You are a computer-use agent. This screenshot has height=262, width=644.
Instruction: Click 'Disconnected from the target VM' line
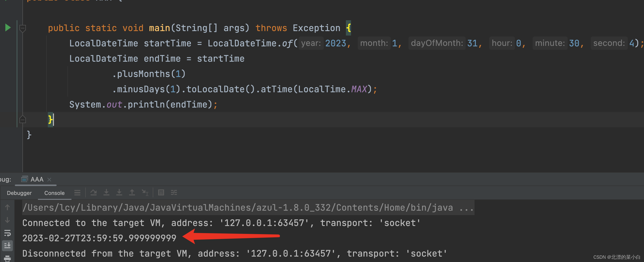click(235, 254)
